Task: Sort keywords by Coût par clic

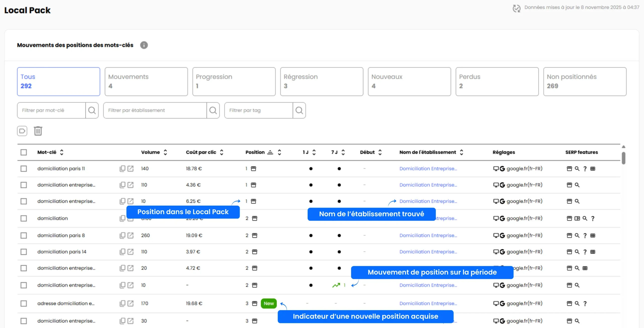Action: click(x=221, y=152)
